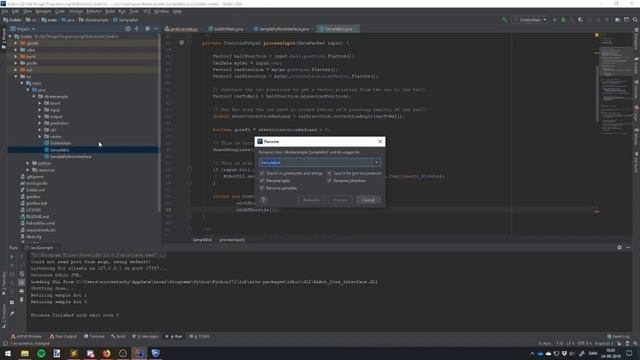Screen dimensions: 640x360
Task: Toggle Rename variables checkbox
Action: point(262,188)
